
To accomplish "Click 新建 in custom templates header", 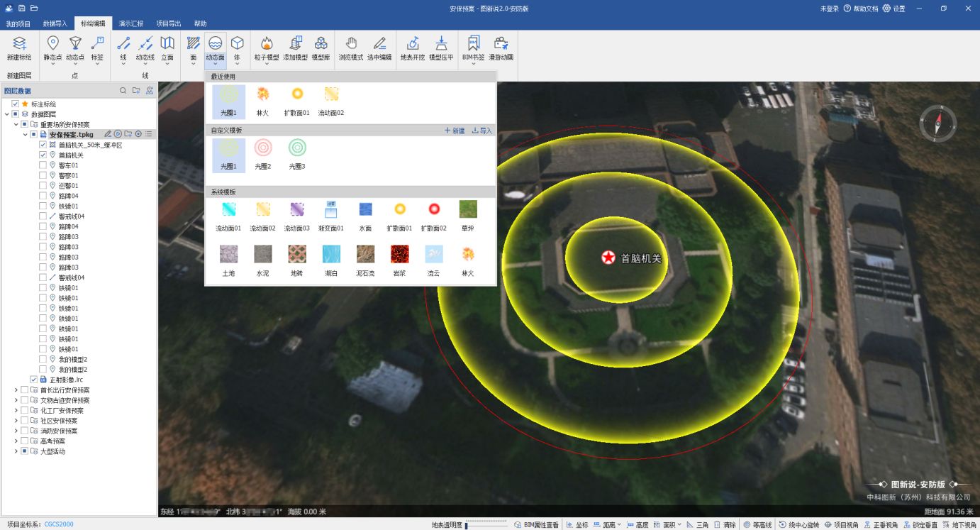I will [455, 131].
